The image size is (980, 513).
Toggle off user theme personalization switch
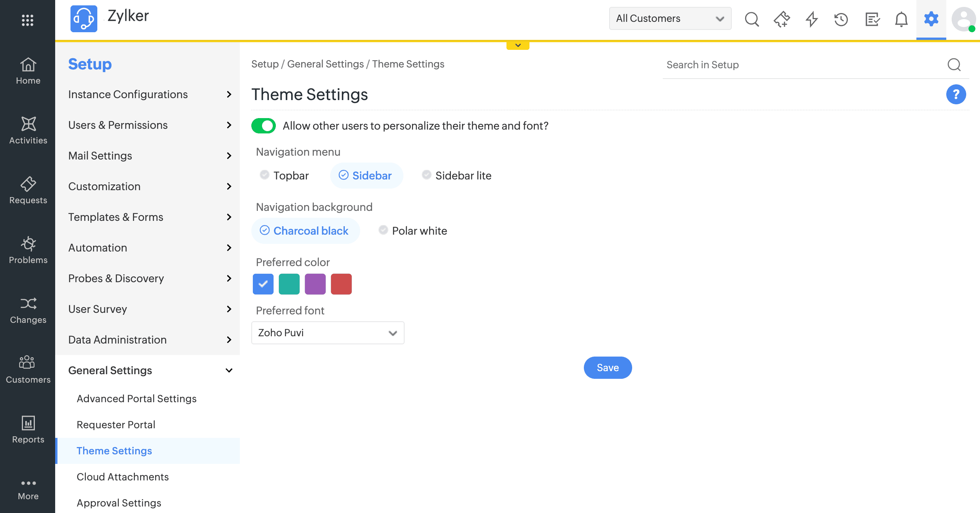264,126
